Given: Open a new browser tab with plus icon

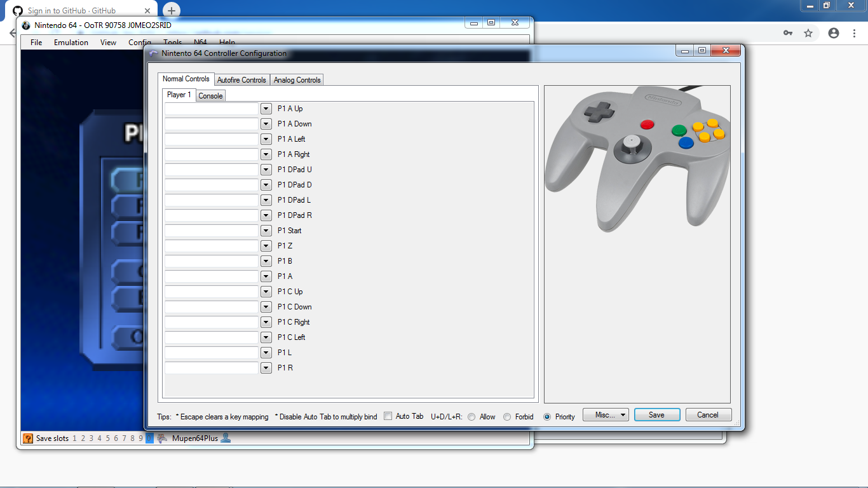Looking at the screenshot, I should [171, 11].
